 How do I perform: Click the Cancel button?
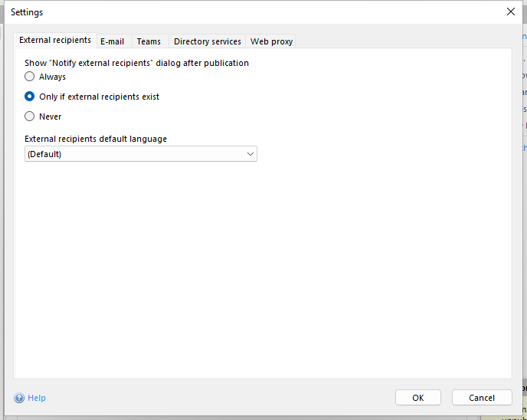(x=482, y=398)
